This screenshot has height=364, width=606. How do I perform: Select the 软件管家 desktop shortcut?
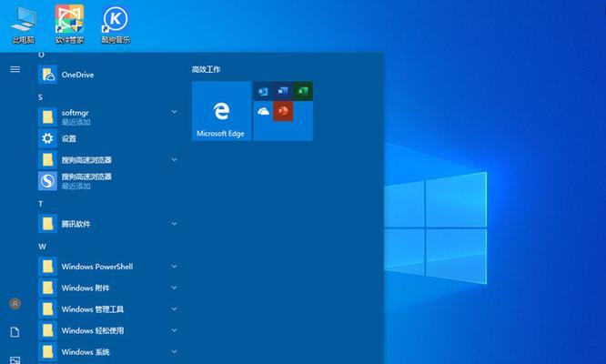pyautogui.click(x=69, y=24)
